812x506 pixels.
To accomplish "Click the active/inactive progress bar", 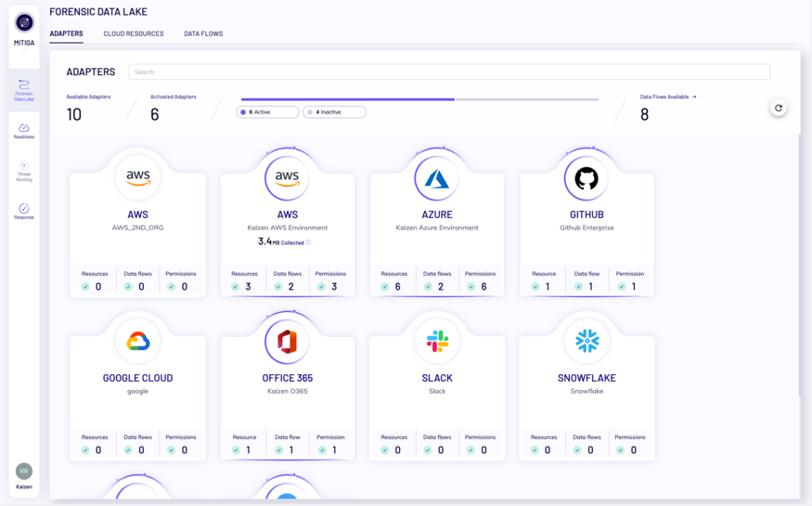I will pyautogui.click(x=420, y=99).
